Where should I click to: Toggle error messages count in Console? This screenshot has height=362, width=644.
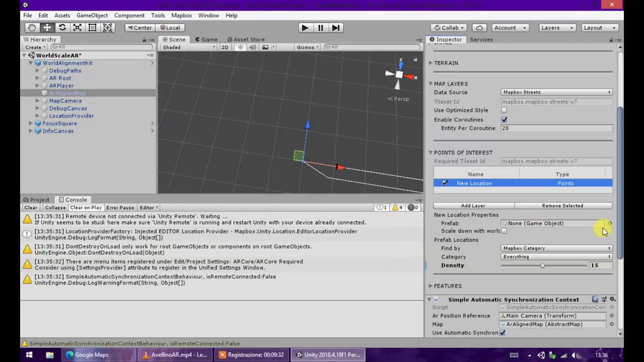(413, 208)
